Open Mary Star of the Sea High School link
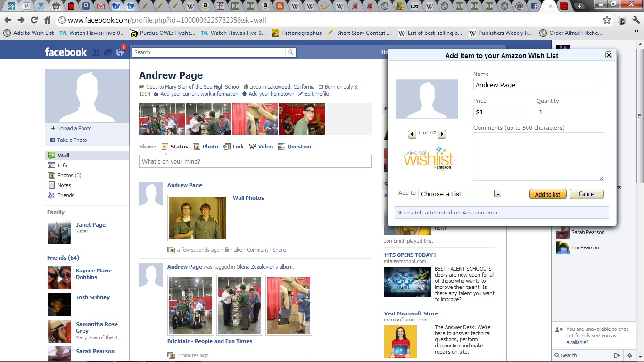The width and height of the screenshot is (644, 362). pos(202,87)
